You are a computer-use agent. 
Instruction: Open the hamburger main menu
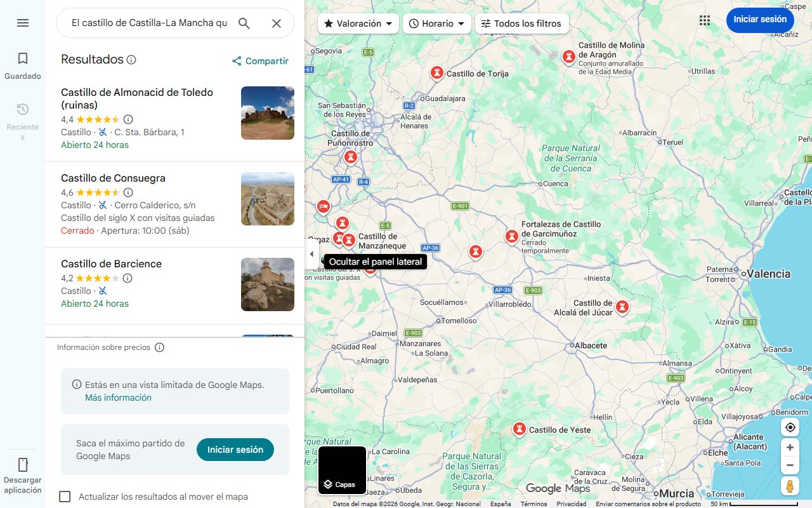click(x=23, y=23)
